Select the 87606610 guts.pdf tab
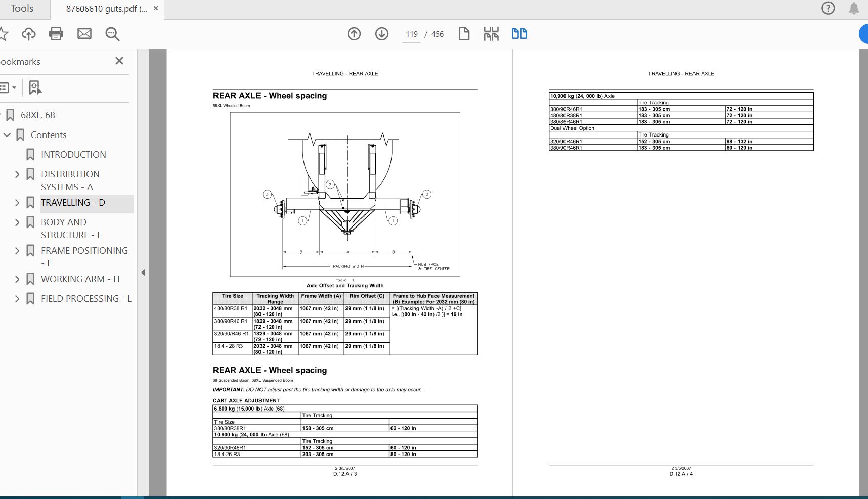 click(106, 9)
